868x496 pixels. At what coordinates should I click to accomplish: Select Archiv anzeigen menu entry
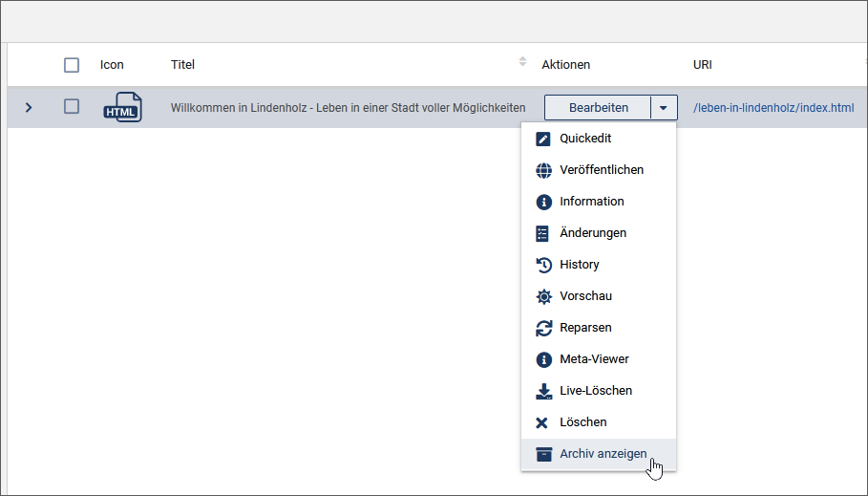599,455
